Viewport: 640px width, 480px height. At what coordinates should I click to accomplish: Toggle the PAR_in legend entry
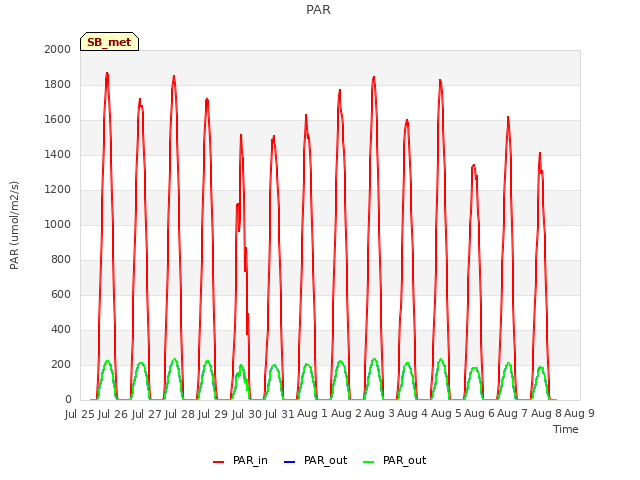240,460
